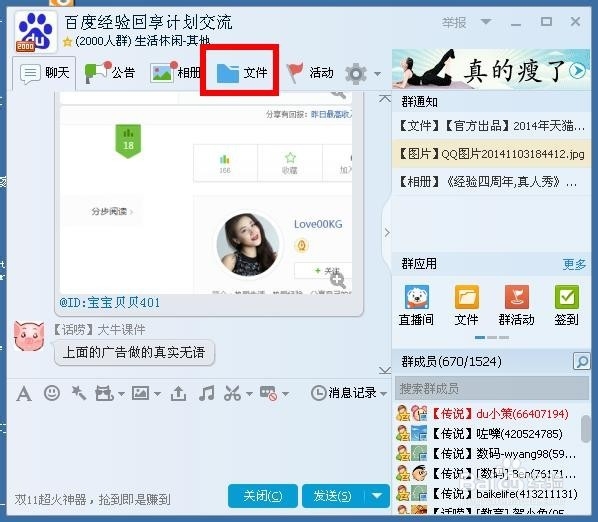
Task: Select member baikelife(413211131)
Action: (488, 494)
